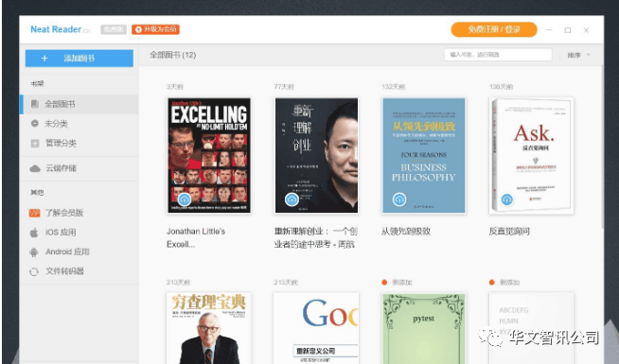This screenshot has width=619, height=364.
Task: Click the VIP badge icon
Action: (x=35, y=214)
